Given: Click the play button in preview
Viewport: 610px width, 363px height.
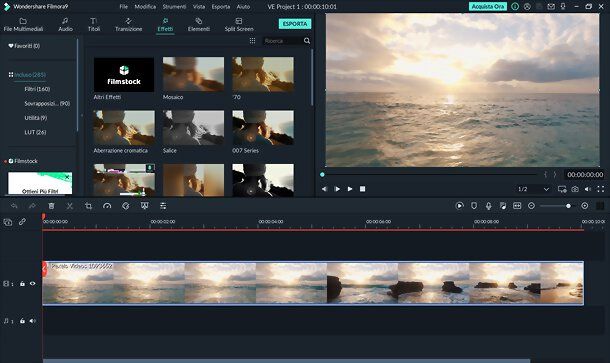Looking at the screenshot, I should pyautogui.click(x=350, y=189).
